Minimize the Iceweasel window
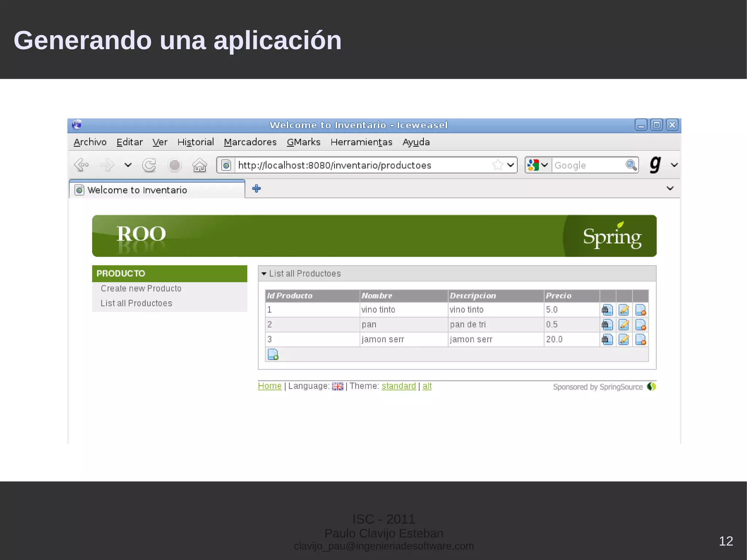Viewport: 747px width, 560px height. 641,125
